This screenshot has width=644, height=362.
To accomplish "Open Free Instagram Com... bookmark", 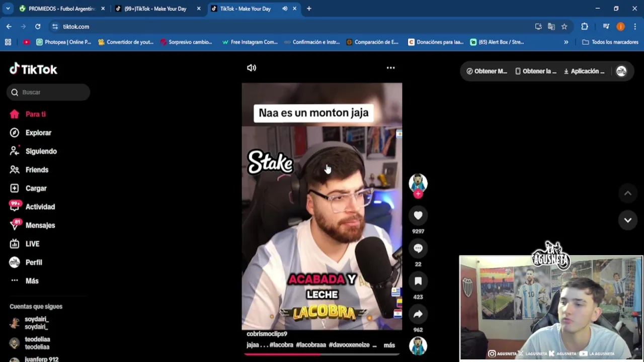I will (x=250, y=42).
